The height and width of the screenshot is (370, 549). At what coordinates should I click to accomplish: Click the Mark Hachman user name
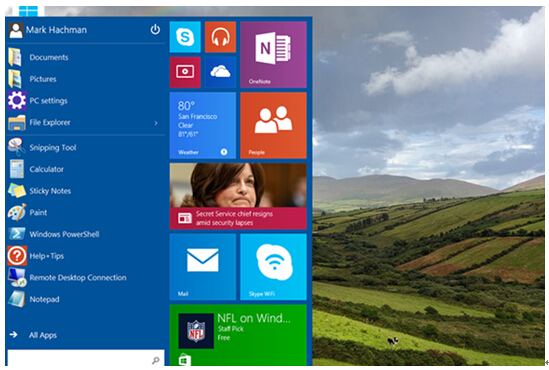click(x=56, y=30)
